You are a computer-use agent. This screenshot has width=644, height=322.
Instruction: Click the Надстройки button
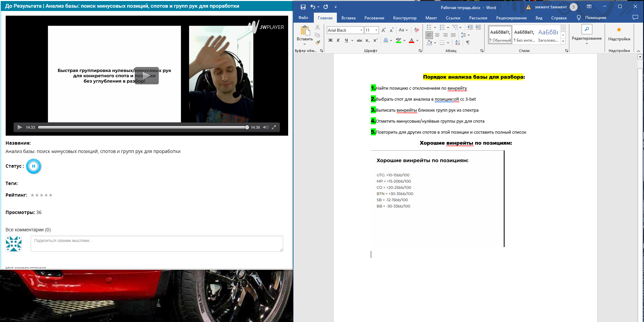point(619,34)
